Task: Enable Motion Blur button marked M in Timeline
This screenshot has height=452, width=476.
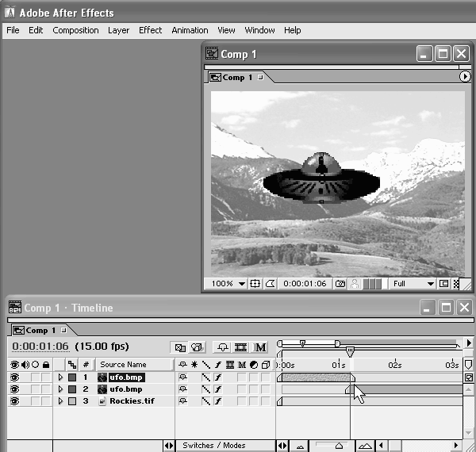Action: click(x=260, y=347)
